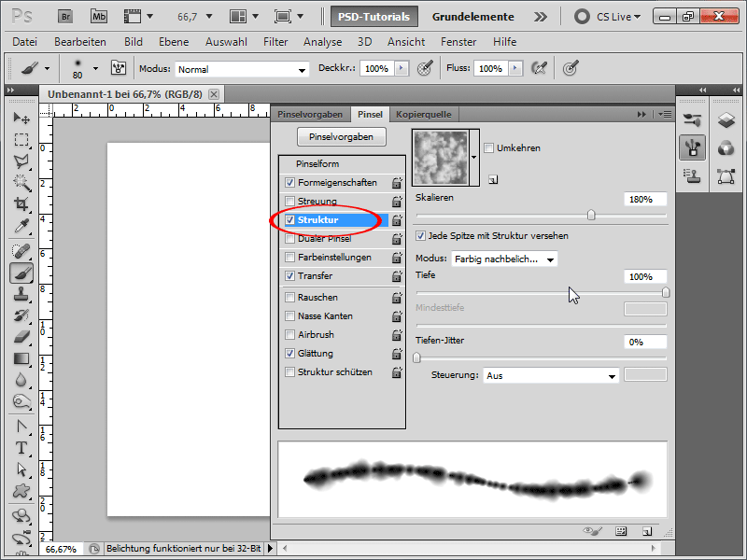The image size is (747, 560).
Task: Open the Deckkraft slider arrow
Action: point(402,68)
